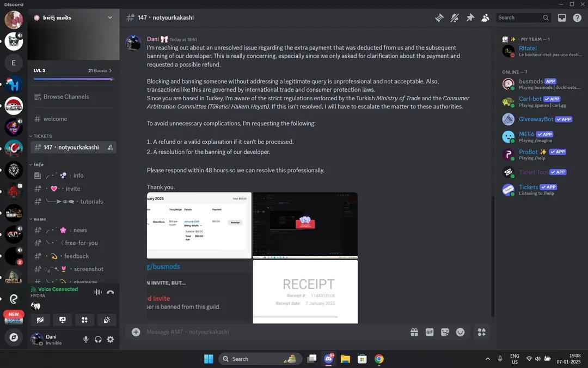Screen dimensions: 588x368
Task: Start an activity in voice panel
Action: (84, 320)
